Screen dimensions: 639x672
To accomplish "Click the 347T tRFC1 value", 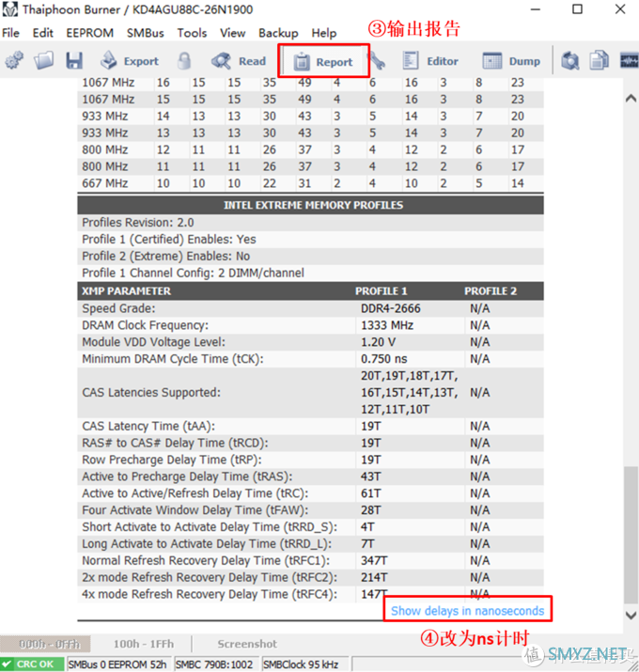I will [x=374, y=560].
